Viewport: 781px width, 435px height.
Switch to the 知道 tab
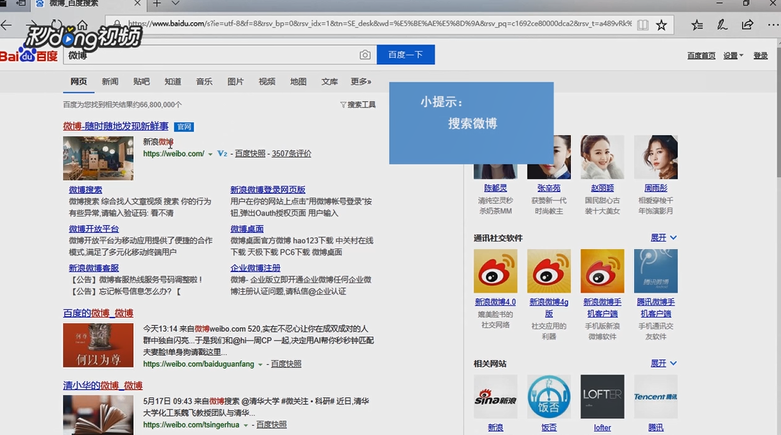pos(173,81)
